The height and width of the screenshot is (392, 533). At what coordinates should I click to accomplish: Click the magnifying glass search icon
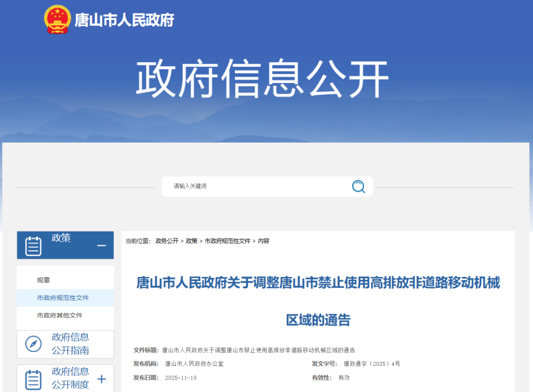358,186
